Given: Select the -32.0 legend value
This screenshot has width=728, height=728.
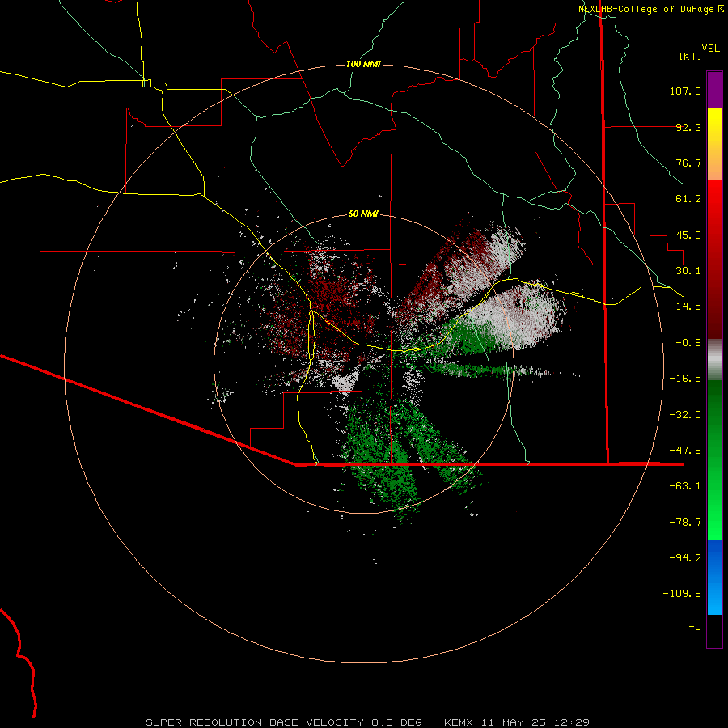Looking at the screenshot, I should pyautogui.click(x=685, y=415).
